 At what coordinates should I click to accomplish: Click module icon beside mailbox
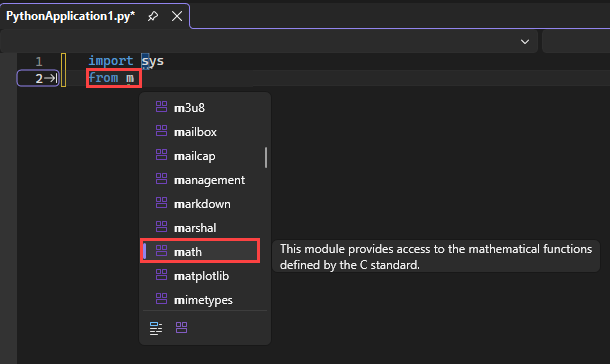161,131
